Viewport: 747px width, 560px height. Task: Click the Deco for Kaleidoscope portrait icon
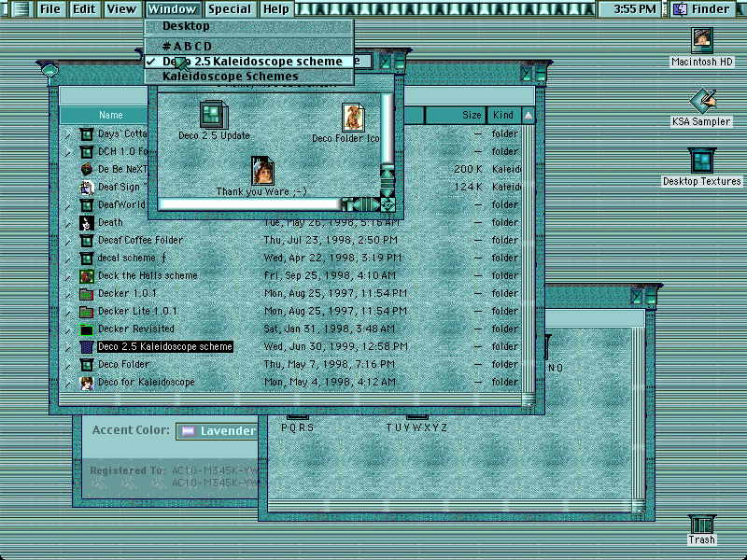(86, 383)
